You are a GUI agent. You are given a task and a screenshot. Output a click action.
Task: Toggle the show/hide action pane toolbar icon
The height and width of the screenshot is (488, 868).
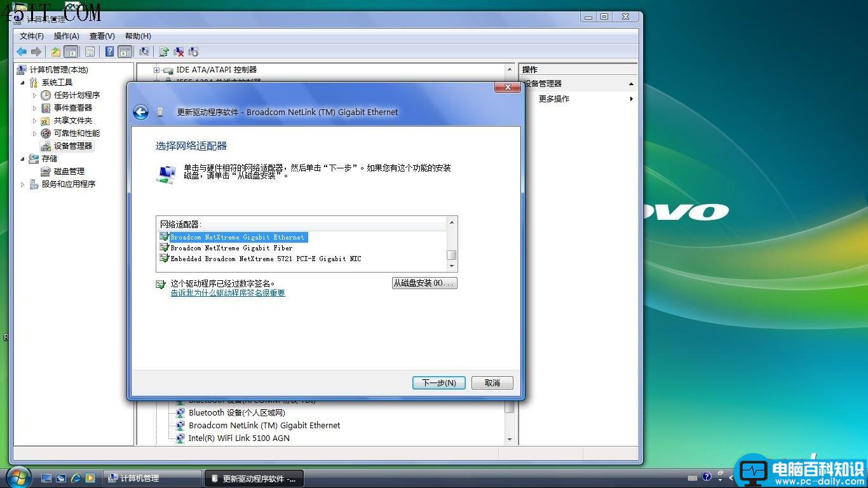pos(125,51)
